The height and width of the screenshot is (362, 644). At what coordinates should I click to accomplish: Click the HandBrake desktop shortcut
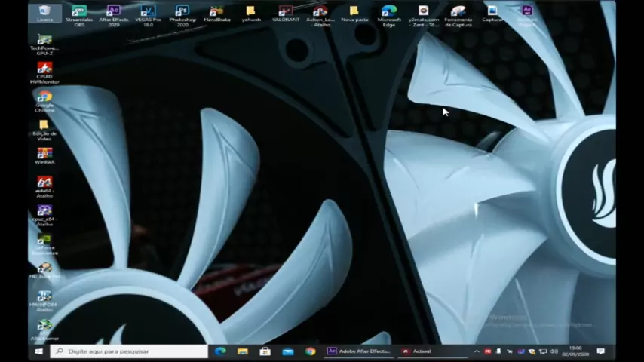click(217, 13)
